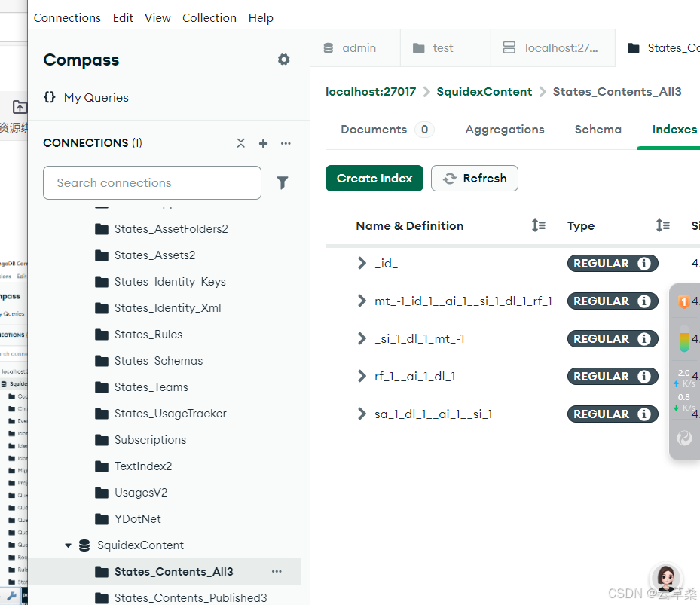
Task: Open Compass settings gear icon
Action: click(x=283, y=60)
